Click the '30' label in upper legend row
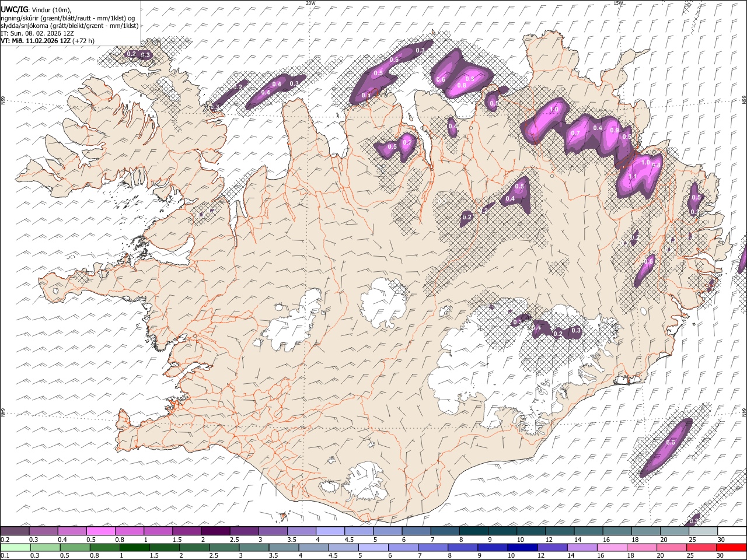This screenshot has height=560, width=747. (x=721, y=540)
